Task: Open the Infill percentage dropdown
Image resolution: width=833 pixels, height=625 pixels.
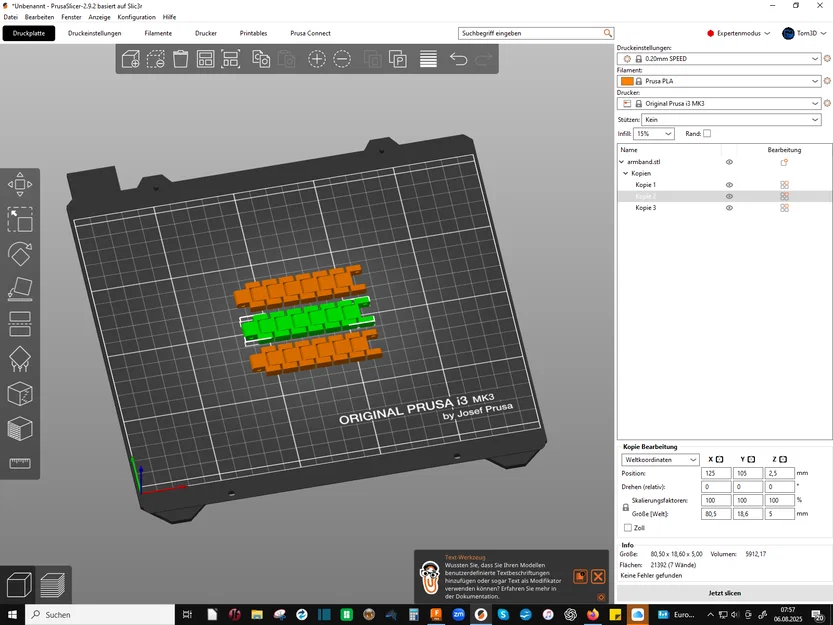Action: coord(653,133)
